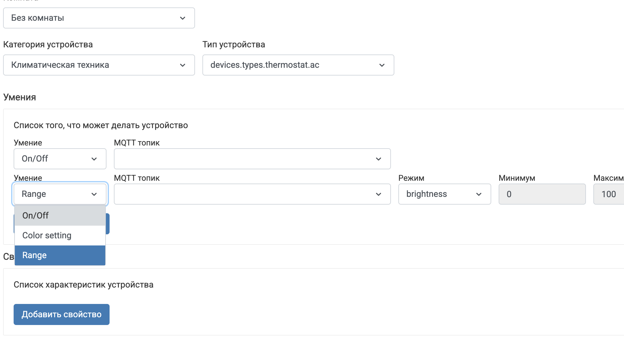Open the device type dropdown 'devices.types.thermostat.ac'
Image resolution: width=624 pixels, height=364 pixels.
[x=298, y=65]
